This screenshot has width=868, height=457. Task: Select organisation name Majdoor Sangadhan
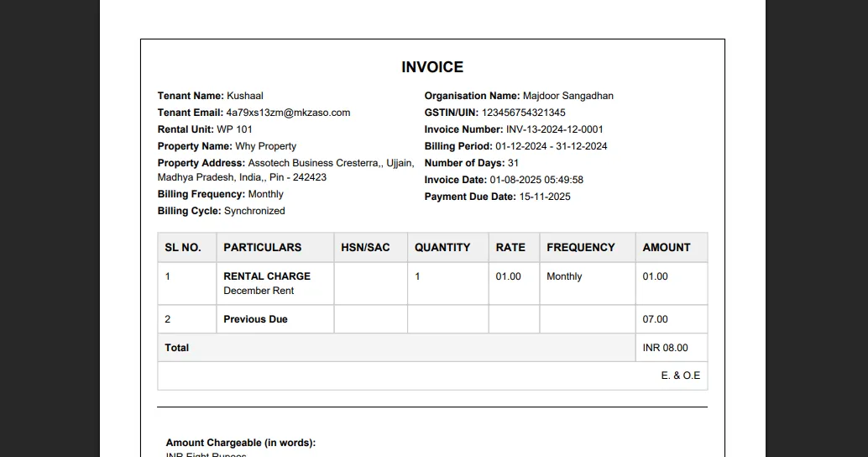point(568,96)
